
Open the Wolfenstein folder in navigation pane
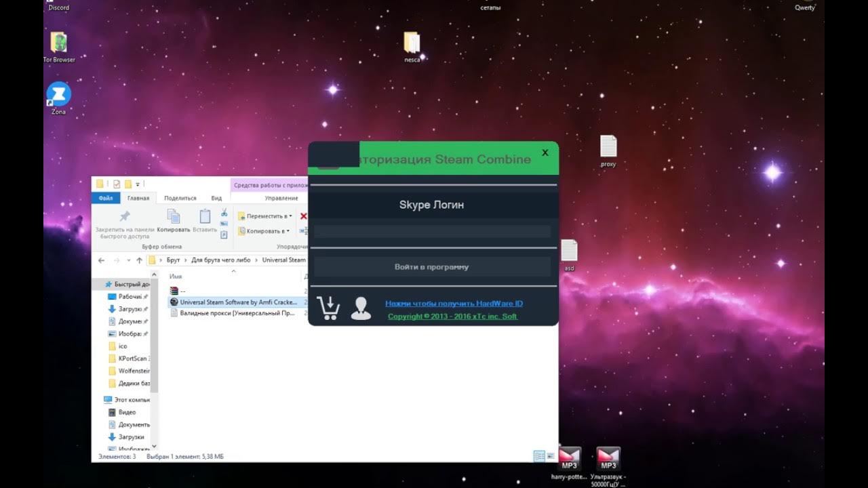pos(129,371)
